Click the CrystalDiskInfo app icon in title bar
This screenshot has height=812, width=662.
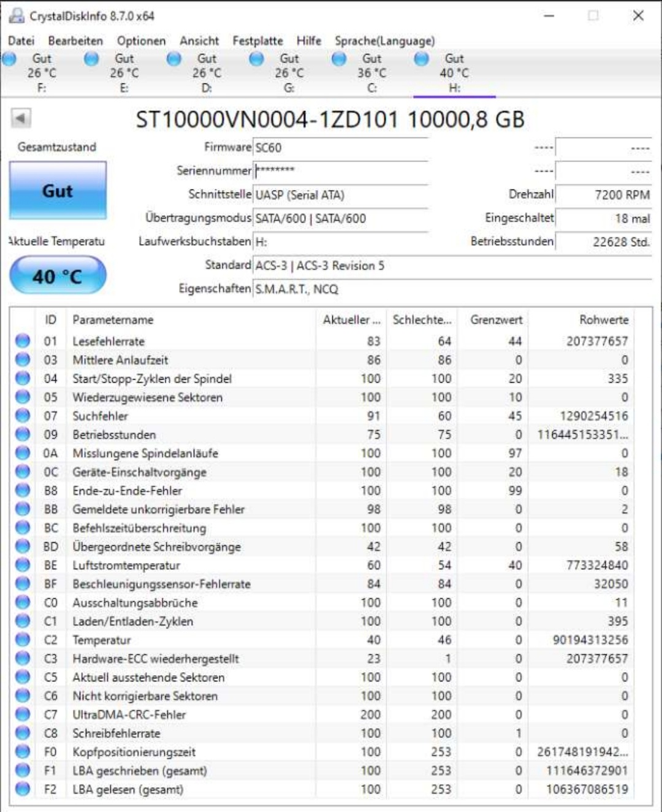(x=17, y=16)
